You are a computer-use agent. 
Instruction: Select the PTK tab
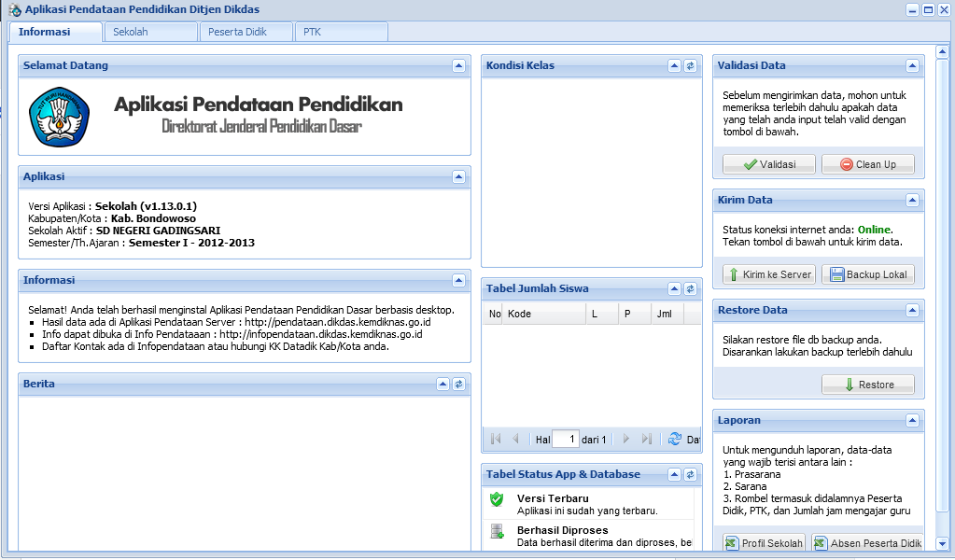(x=341, y=32)
